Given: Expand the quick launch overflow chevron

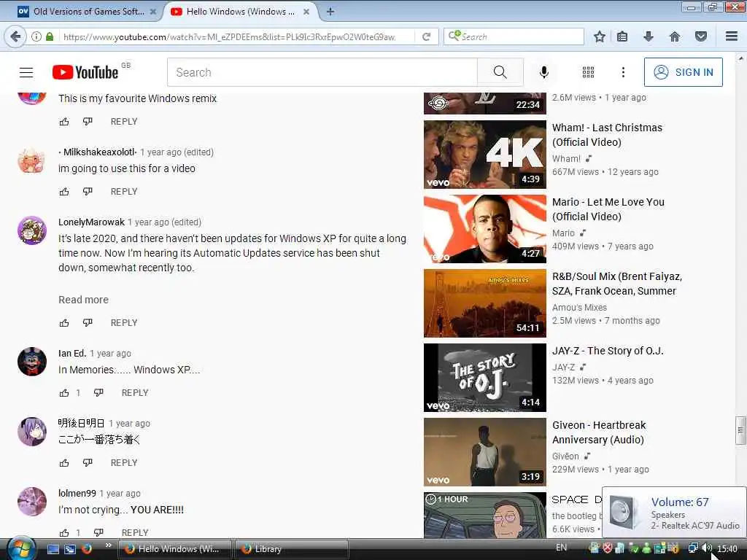Looking at the screenshot, I should click(108, 545).
